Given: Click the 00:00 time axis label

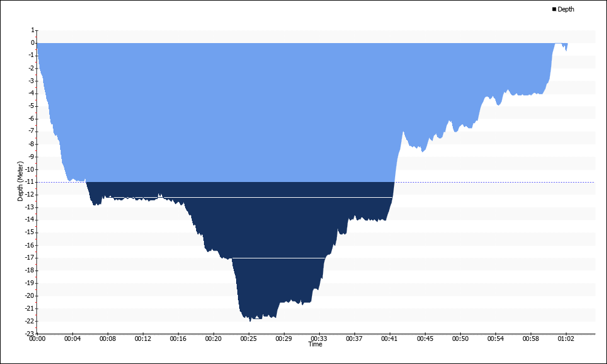Looking at the screenshot, I should [37, 339].
